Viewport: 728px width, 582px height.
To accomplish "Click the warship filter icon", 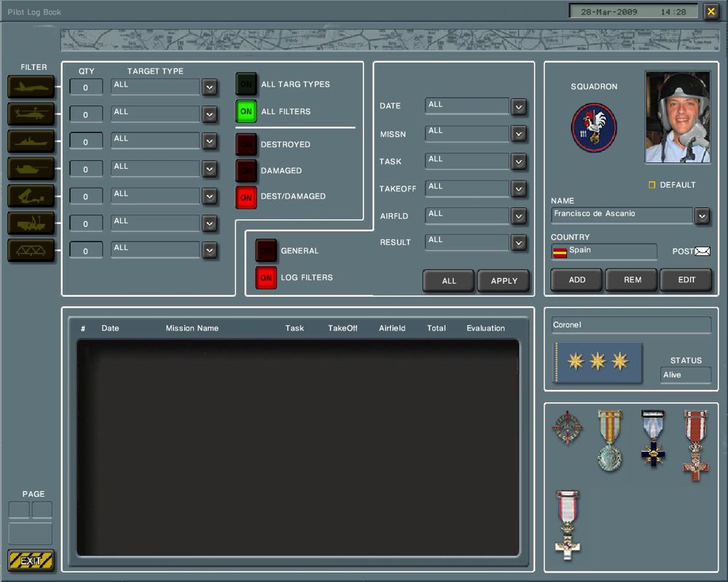I will [31, 141].
